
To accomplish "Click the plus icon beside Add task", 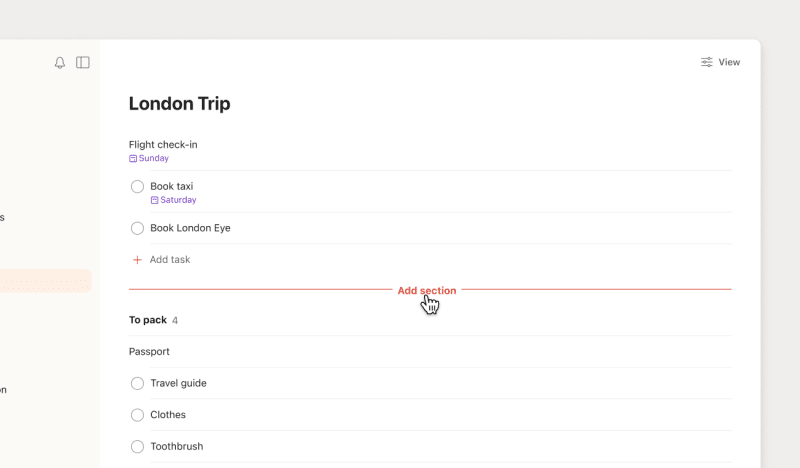I will point(137,260).
